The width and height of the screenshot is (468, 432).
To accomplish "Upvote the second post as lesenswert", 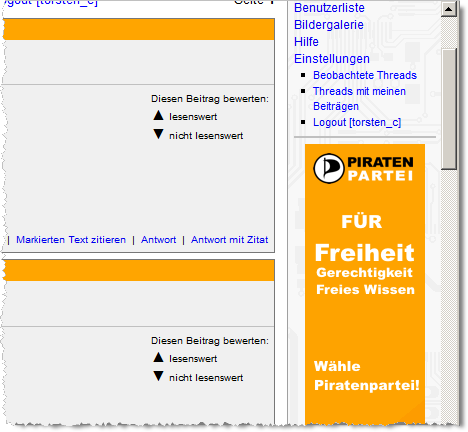I will click(158, 358).
